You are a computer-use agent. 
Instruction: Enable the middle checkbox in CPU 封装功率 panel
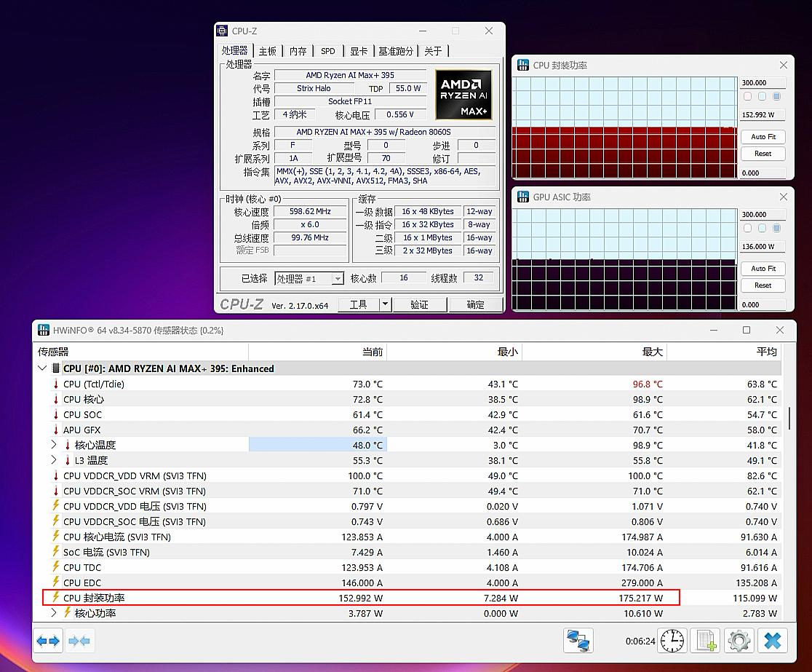pyautogui.click(x=762, y=96)
